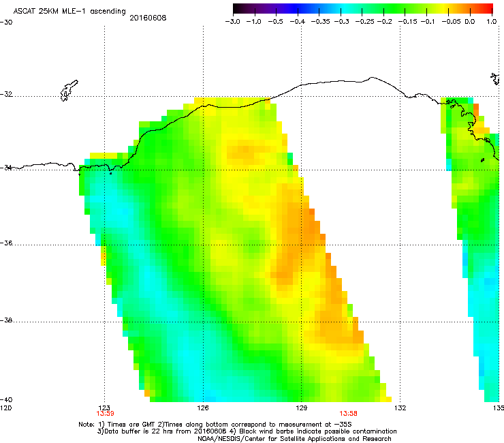
Task: Click the 126 longitude axis label
Action: [x=203, y=408]
